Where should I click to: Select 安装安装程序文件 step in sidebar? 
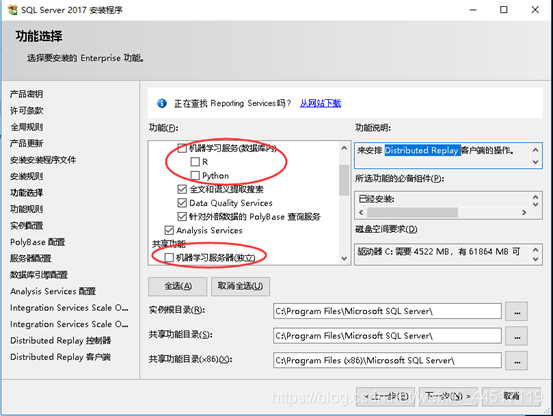(43, 160)
